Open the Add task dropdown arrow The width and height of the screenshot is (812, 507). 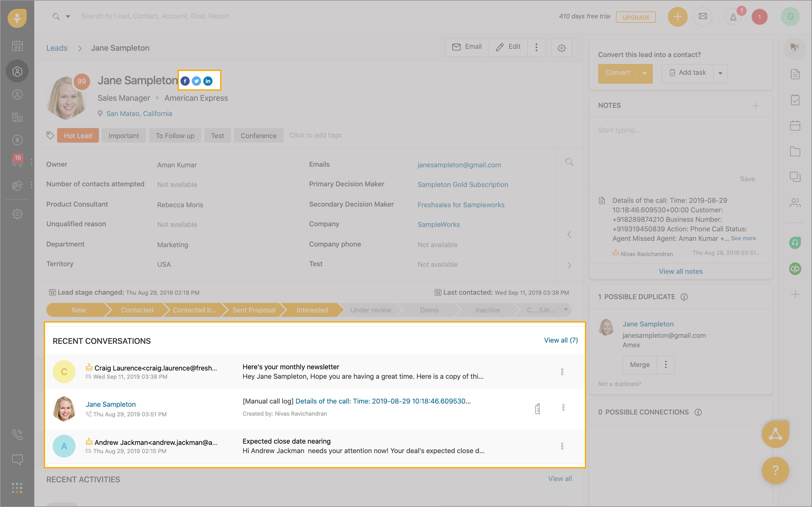click(x=720, y=73)
